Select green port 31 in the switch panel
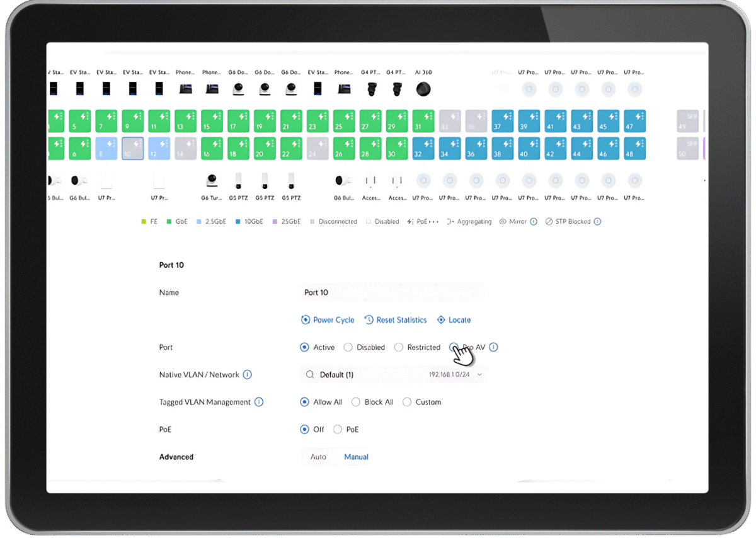The width and height of the screenshot is (756, 538). click(423, 121)
